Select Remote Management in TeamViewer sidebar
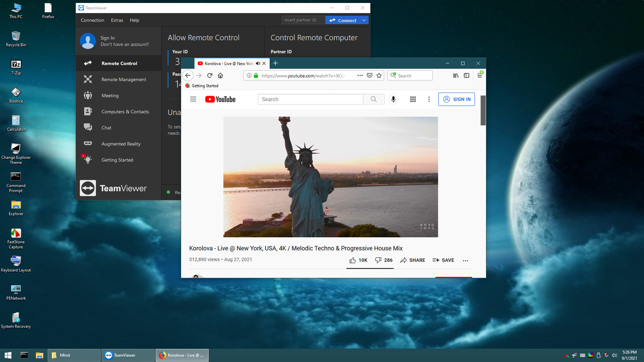This screenshot has height=362, width=644. (119, 79)
